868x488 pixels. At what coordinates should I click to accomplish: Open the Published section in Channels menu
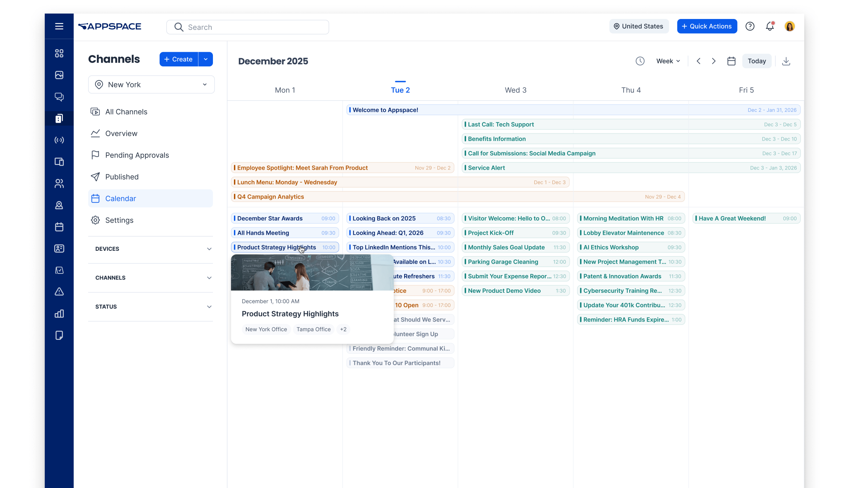(x=122, y=177)
